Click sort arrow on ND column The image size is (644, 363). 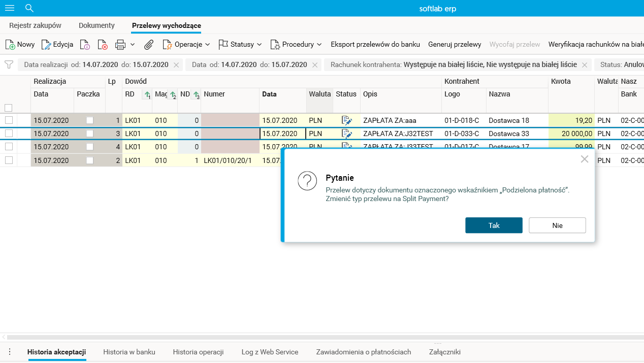[x=196, y=94]
